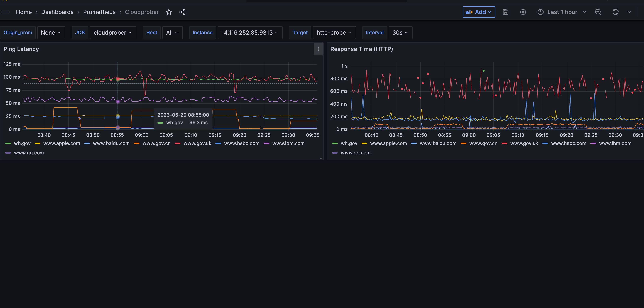
Task: Open dashboard settings gear icon
Action: (x=523, y=12)
